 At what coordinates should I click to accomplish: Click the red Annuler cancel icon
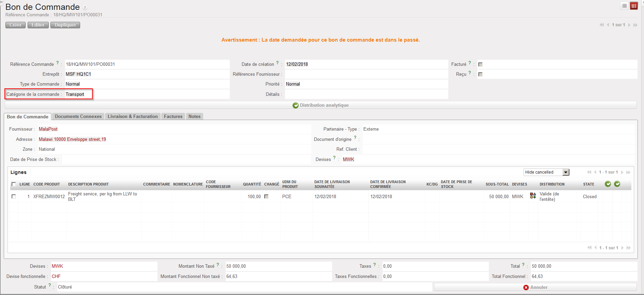526,287
